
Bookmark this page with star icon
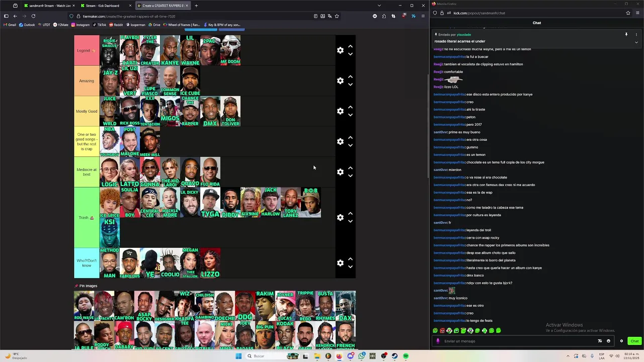337,16
